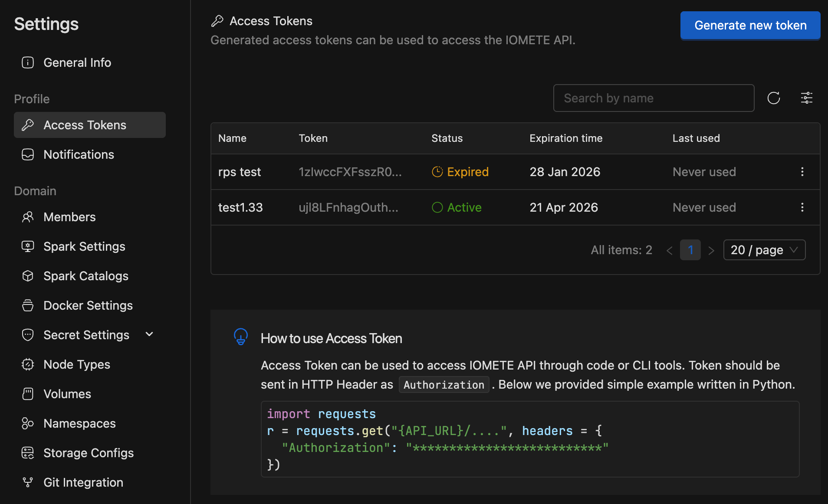Go to the previous page arrow
Viewport: 828px width, 504px height.
tap(669, 250)
